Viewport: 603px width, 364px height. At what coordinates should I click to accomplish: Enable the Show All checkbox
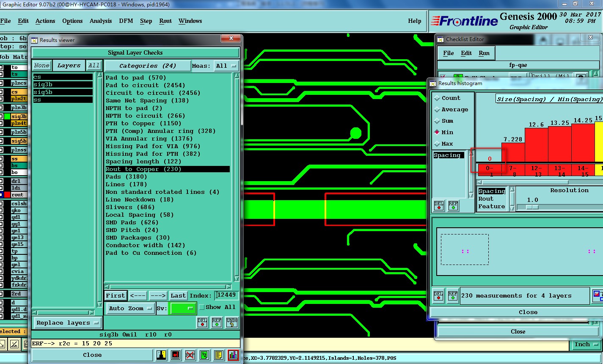pos(202,307)
